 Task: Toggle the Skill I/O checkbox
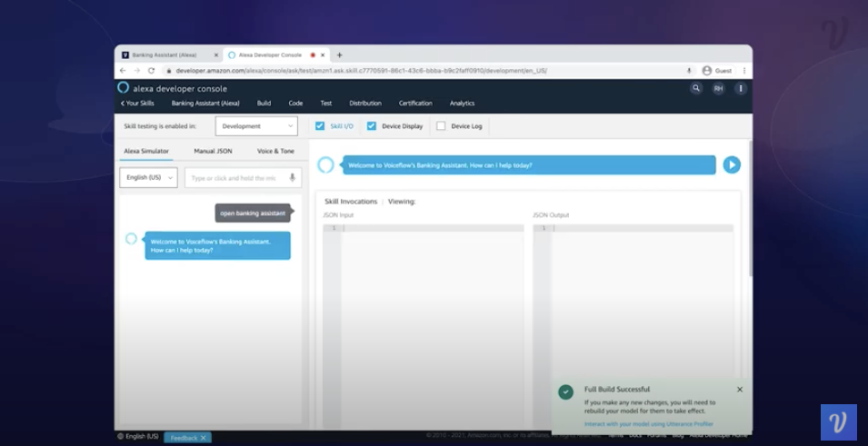pos(320,126)
